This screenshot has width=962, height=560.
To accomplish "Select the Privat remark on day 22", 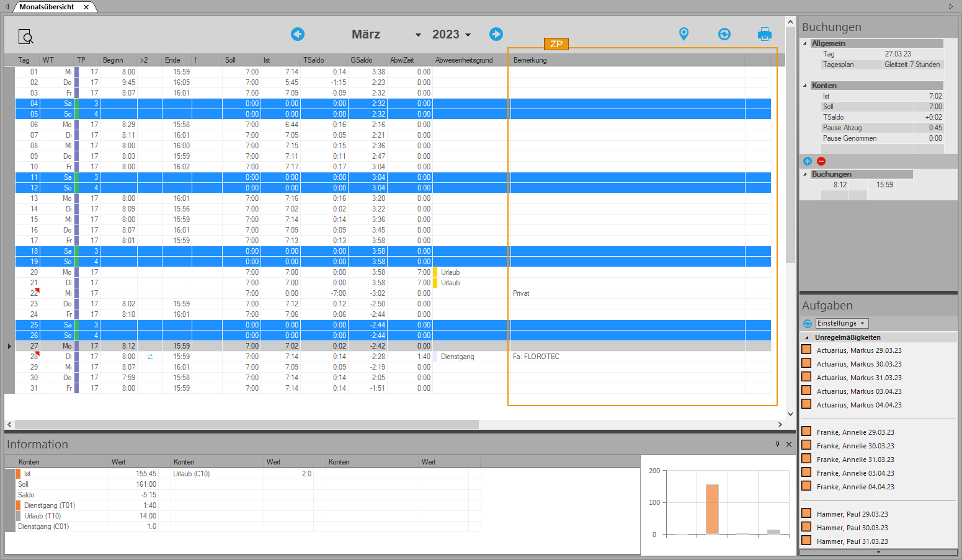I will [521, 293].
